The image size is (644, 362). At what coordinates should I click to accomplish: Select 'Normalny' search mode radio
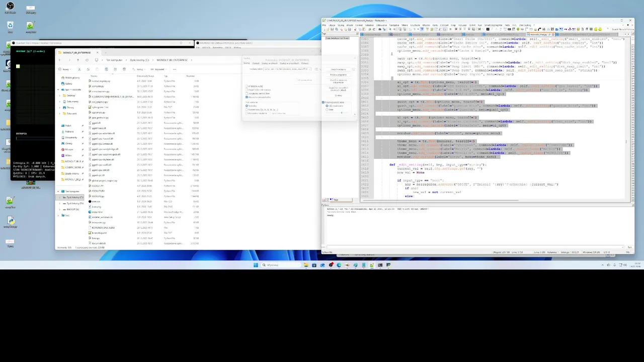[x=247, y=106]
